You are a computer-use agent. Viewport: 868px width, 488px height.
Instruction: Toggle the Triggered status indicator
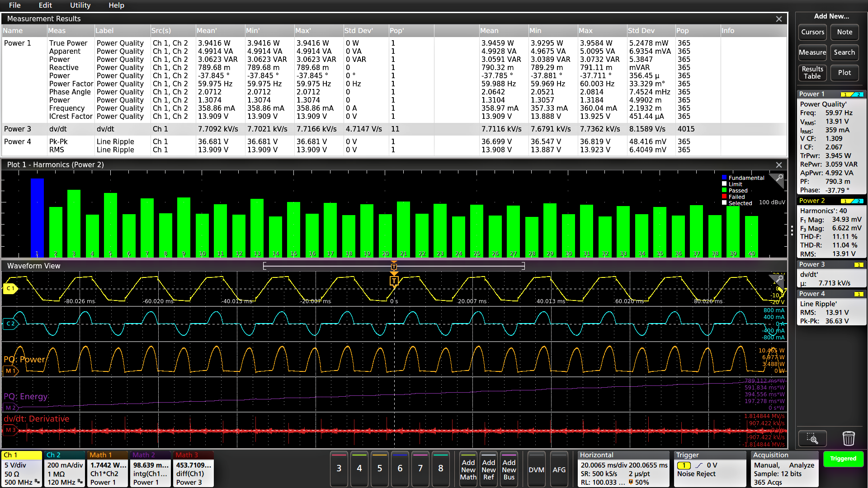point(843,459)
